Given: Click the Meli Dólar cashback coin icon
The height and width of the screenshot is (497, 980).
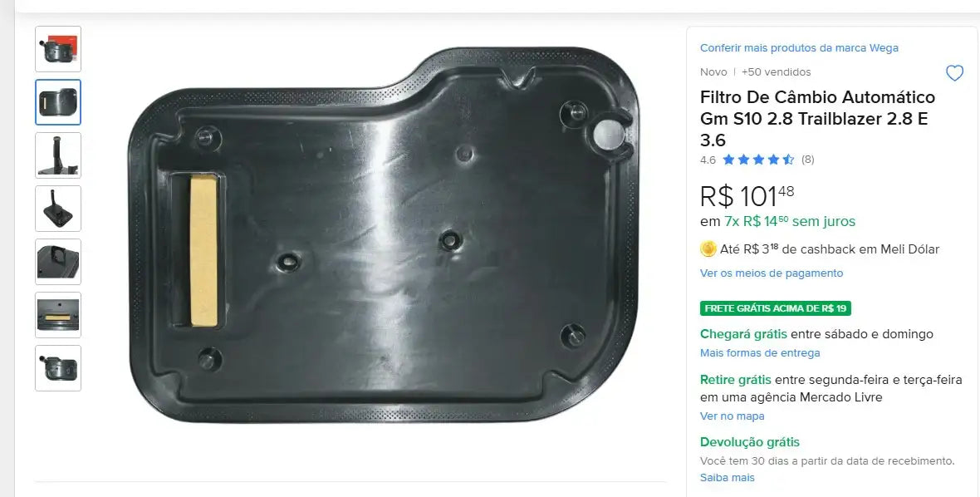Looking at the screenshot, I should click(x=708, y=249).
